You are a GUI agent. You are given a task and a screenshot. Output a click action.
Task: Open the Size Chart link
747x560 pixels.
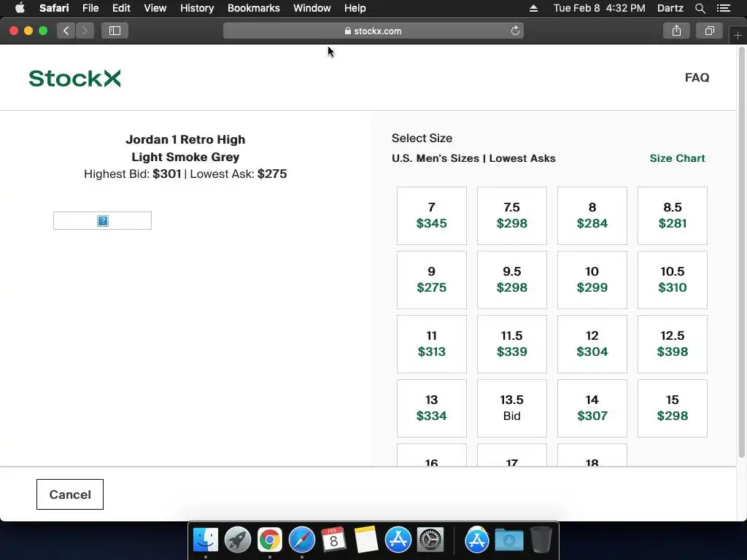[677, 158]
